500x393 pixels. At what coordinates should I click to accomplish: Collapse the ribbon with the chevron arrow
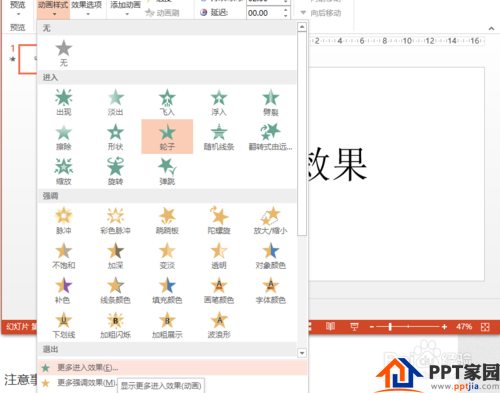coord(491,29)
